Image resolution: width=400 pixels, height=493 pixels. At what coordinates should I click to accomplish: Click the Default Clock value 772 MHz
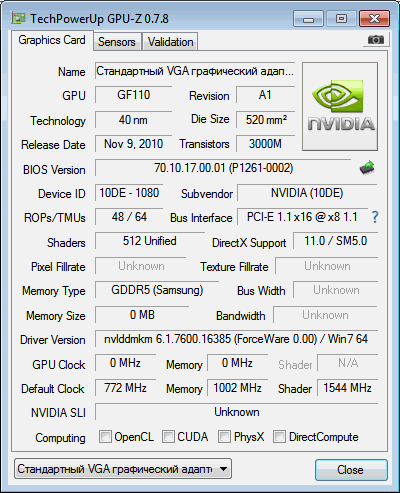125,388
